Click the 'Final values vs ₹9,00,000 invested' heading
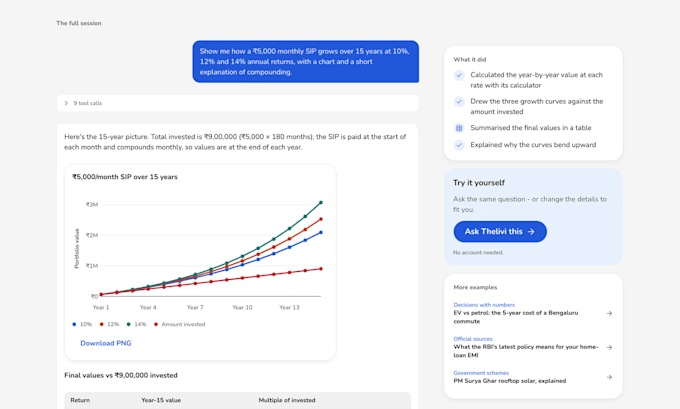The width and height of the screenshot is (680, 409). [121, 375]
